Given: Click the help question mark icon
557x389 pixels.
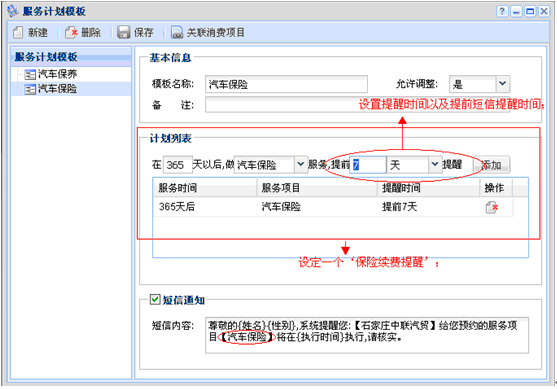Looking at the screenshot, I should pos(502,11).
